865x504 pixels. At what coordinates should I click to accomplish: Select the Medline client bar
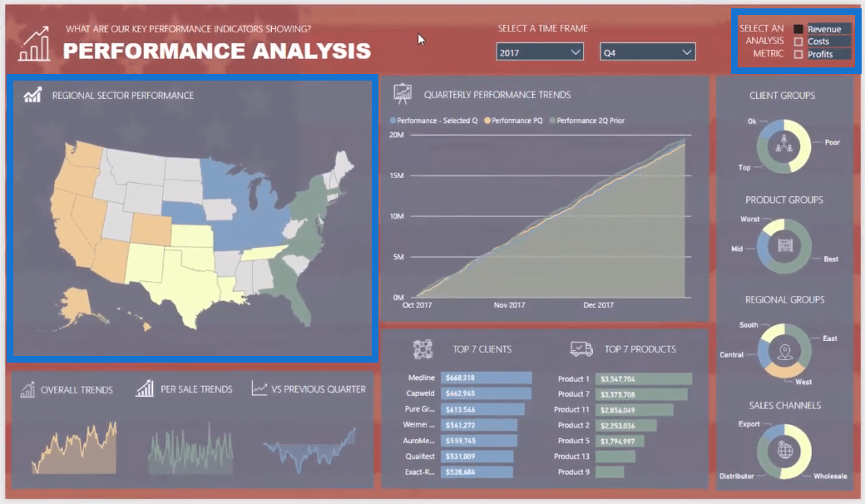[486, 378]
